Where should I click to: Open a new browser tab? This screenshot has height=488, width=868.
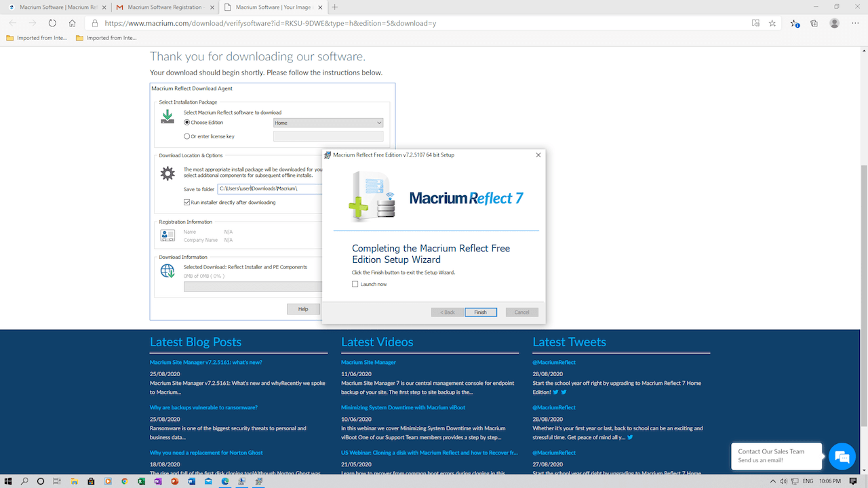point(335,7)
